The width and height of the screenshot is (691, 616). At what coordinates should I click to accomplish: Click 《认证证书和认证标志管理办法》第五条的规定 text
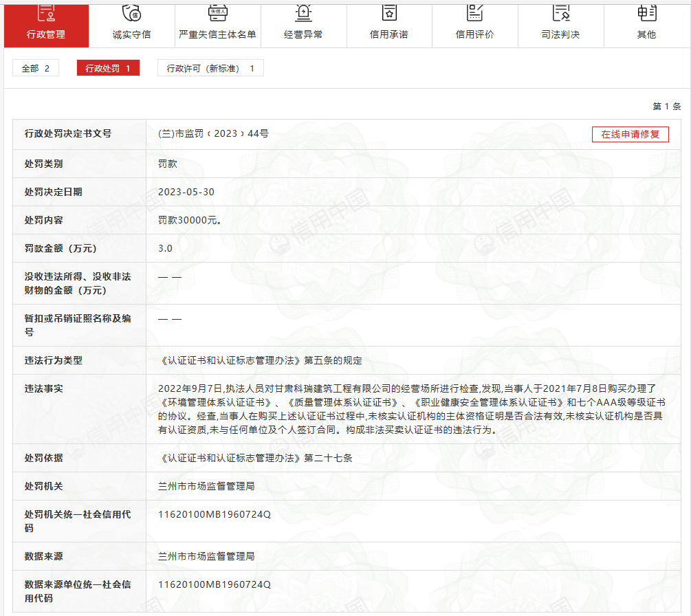click(x=260, y=360)
